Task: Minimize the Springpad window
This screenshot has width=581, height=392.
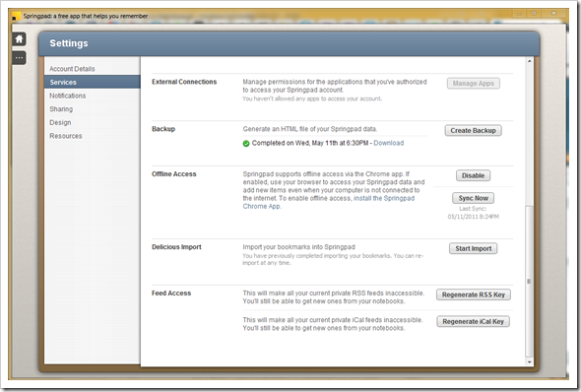Action: 520,14
